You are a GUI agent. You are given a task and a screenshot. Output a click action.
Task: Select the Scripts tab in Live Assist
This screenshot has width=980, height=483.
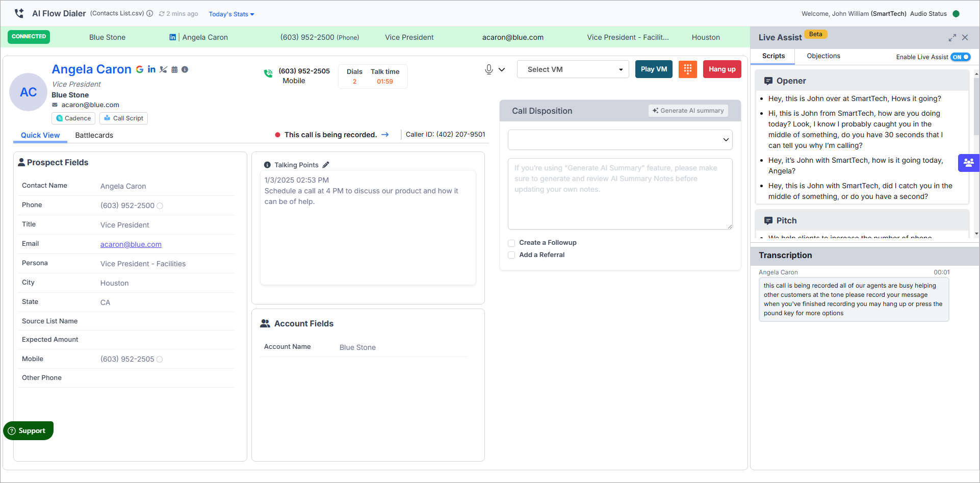click(x=773, y=56)
